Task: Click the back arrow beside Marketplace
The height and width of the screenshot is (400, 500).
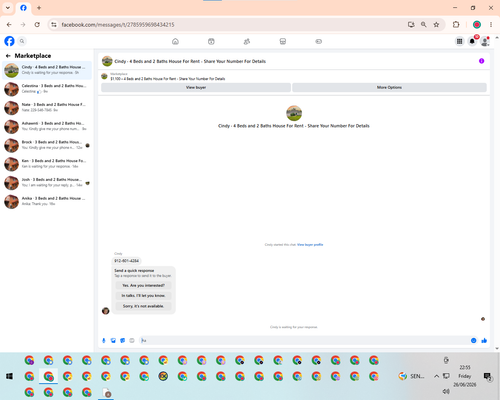Action: point(8,56)
